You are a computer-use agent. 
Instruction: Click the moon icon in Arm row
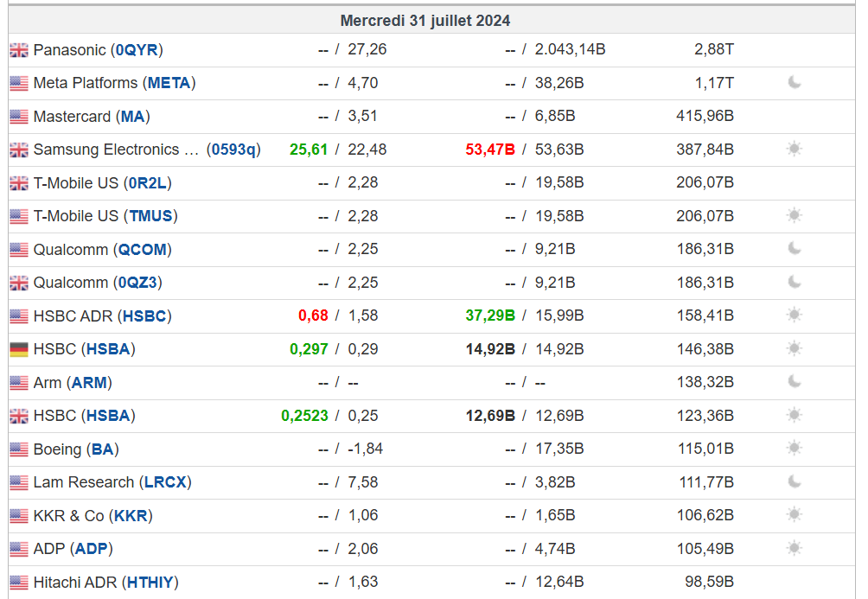coord(795,382)
